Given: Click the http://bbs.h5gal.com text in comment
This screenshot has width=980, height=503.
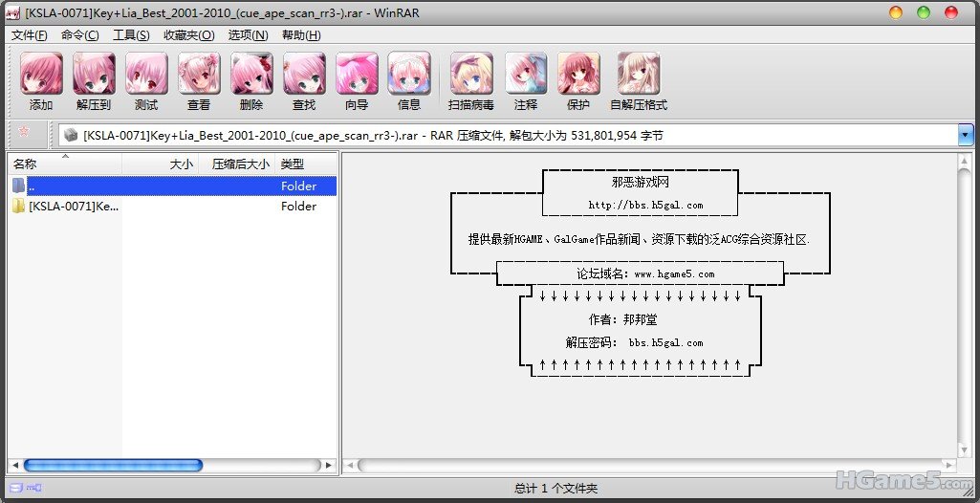Looking at the screenshot, I should pyautogui.click(x=645, y=205).
